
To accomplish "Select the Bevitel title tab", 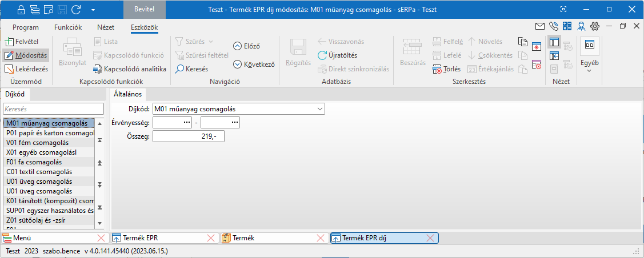I will 145,9.
